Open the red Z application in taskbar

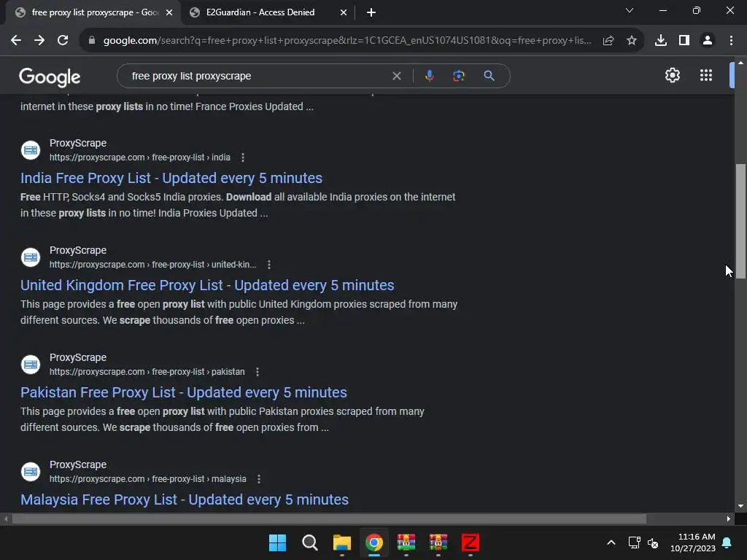(x=471, y=542)
